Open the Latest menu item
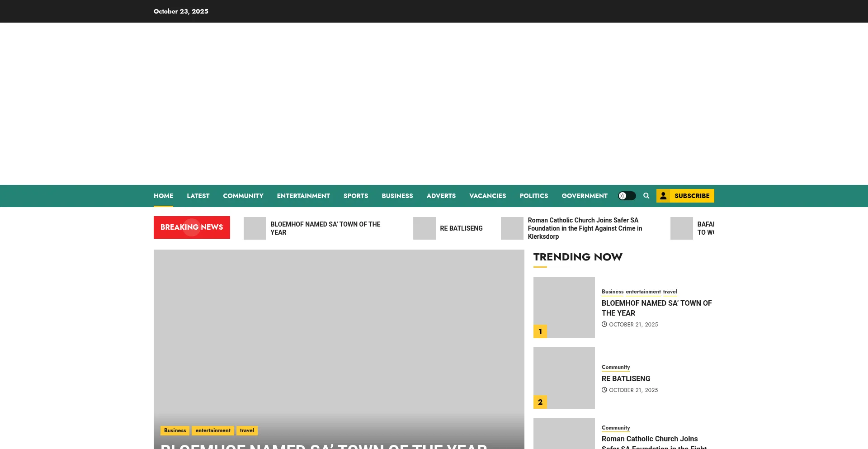The height and width of the screenshot is (449, 868). (x=198, y=196)
